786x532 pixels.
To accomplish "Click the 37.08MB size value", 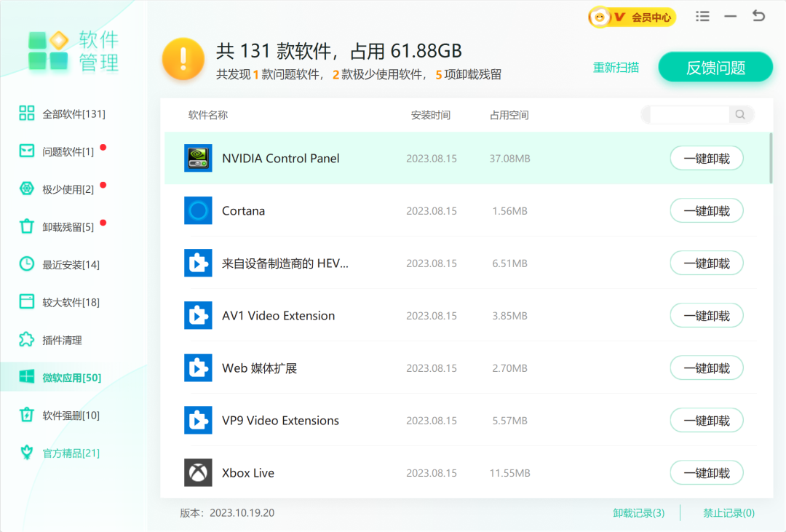I will pos(509,159).
